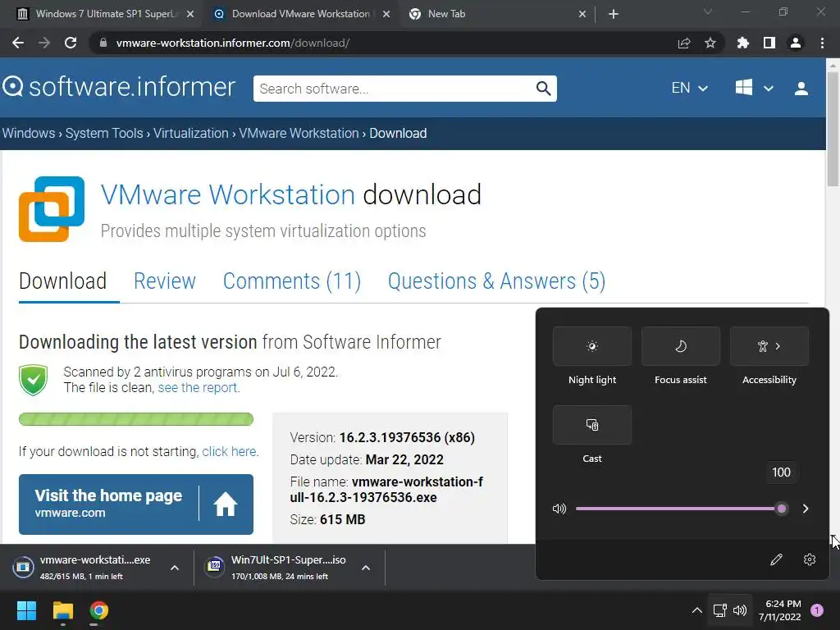Open the Chrome three-dot menu

point(822,43)
